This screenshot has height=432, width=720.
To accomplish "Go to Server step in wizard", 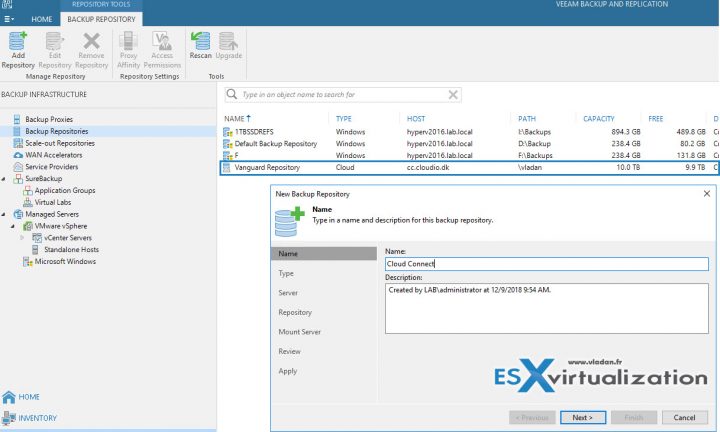I will (288, 293).
